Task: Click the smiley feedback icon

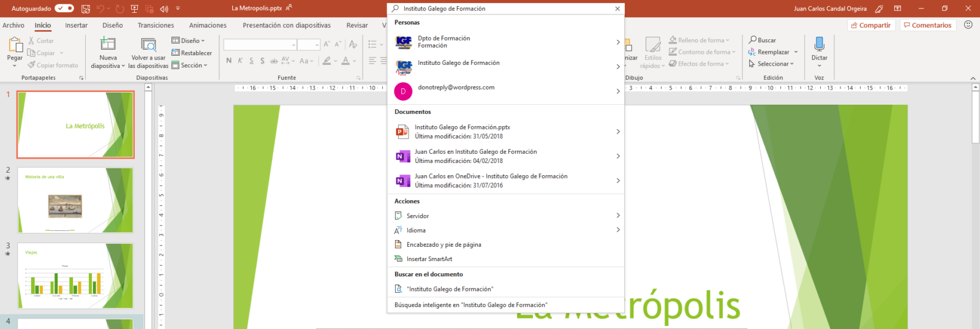Action: (968, 25)
